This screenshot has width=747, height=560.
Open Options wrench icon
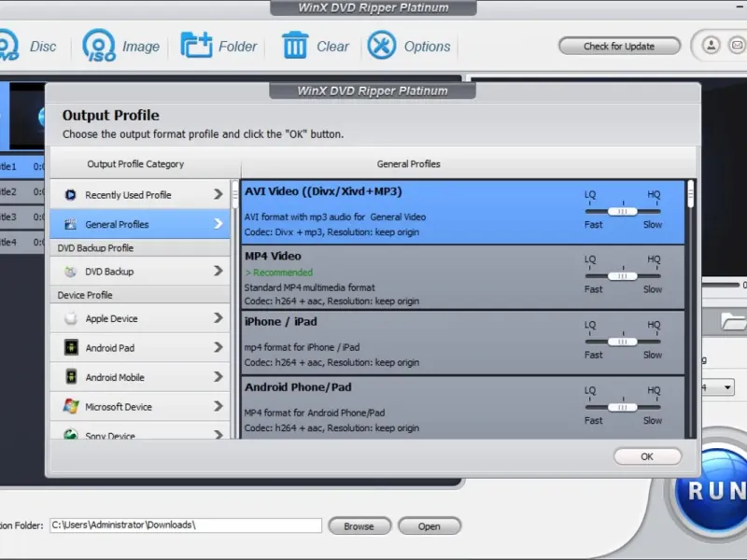point(382,45)
